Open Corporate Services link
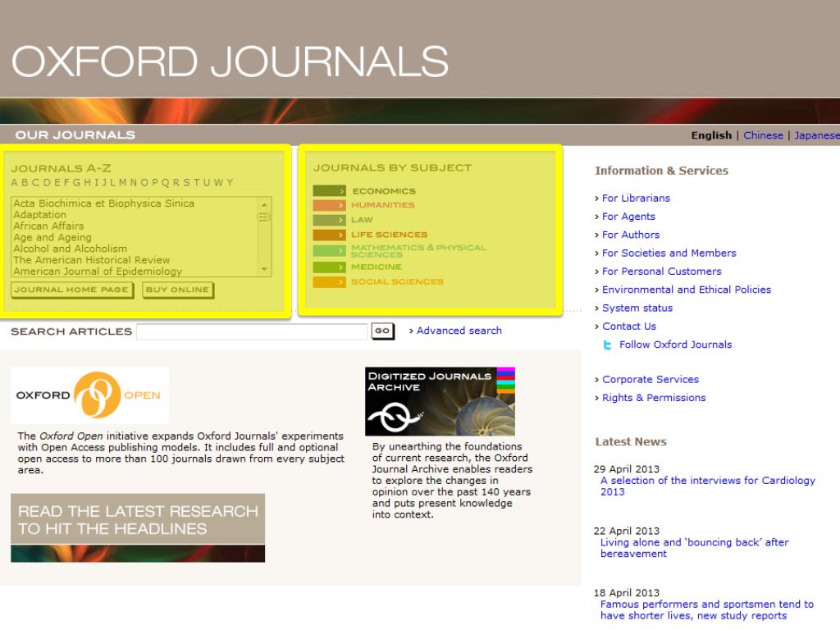The height and width of the screenshot is (630, 840). click(x=651, y=379)
